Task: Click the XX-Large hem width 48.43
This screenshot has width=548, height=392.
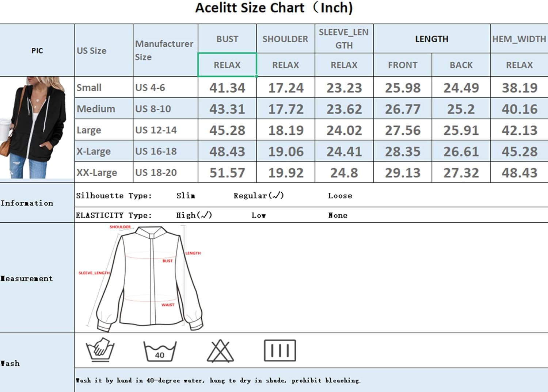Action: pos(519,173)
